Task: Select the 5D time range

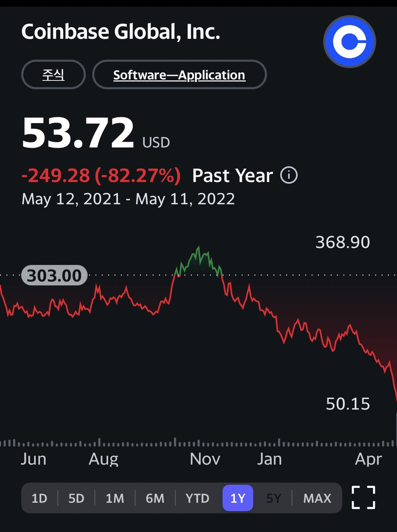Action: click(x=76, y=498)
